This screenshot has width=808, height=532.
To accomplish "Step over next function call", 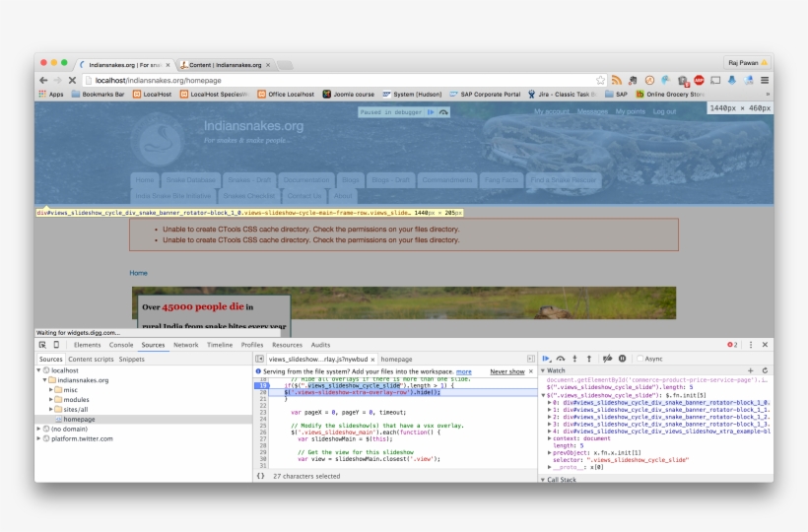I will (x=561, y=359).
